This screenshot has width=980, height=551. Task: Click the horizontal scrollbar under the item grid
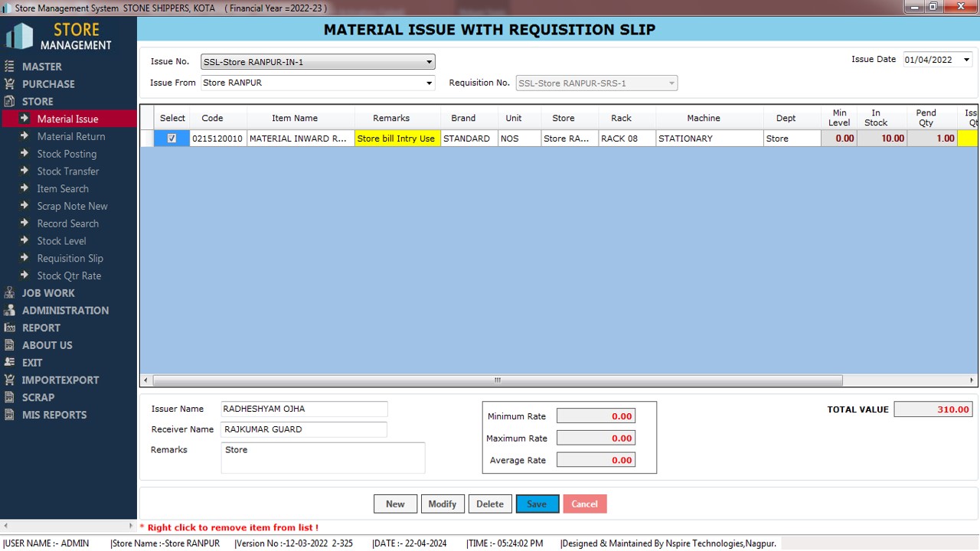497,380
